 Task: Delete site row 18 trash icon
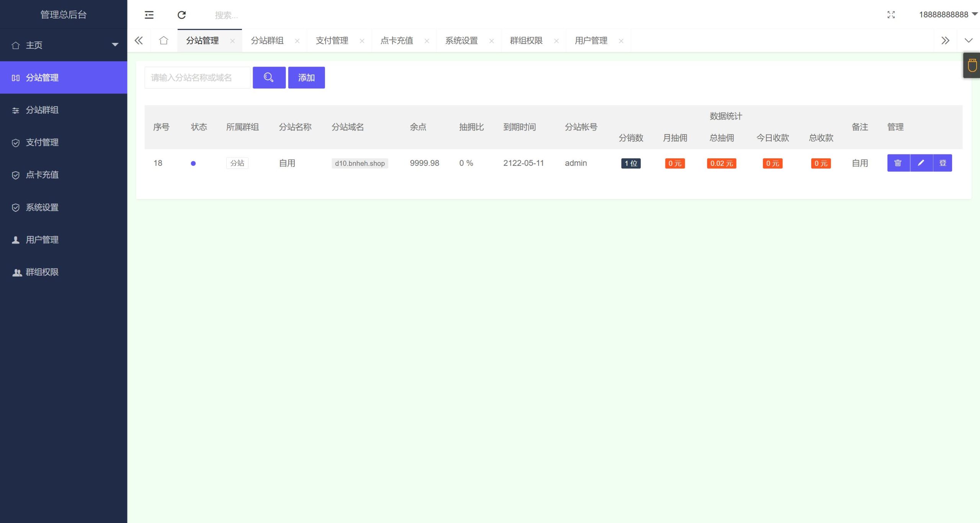[898, 163]
